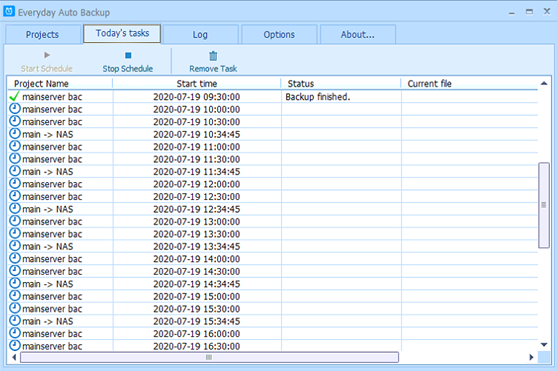Image resolution: width=557 pixels, height=371 pixels.
Task: Click clock icon of 15:00:00 task
Action: point(15,295)
